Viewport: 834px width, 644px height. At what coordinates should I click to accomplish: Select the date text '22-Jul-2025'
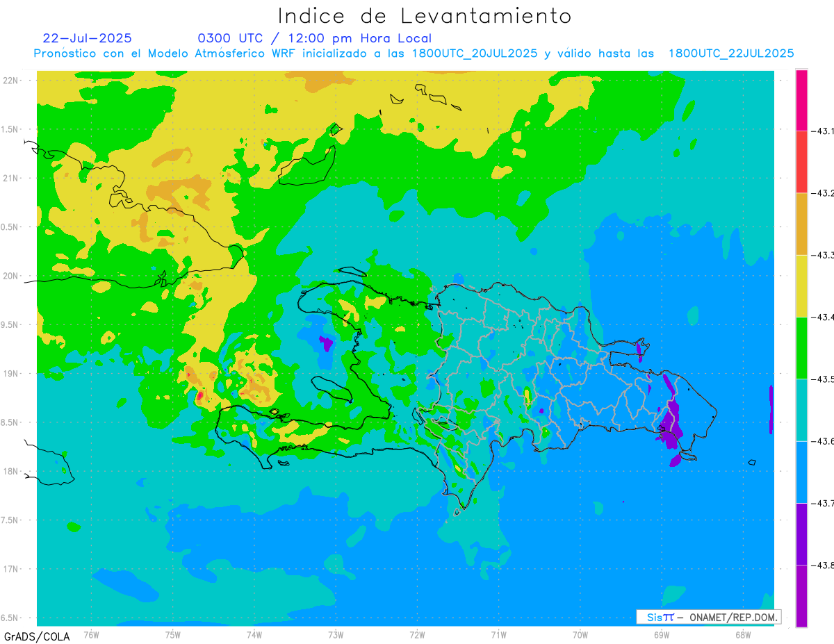[87, 38]
